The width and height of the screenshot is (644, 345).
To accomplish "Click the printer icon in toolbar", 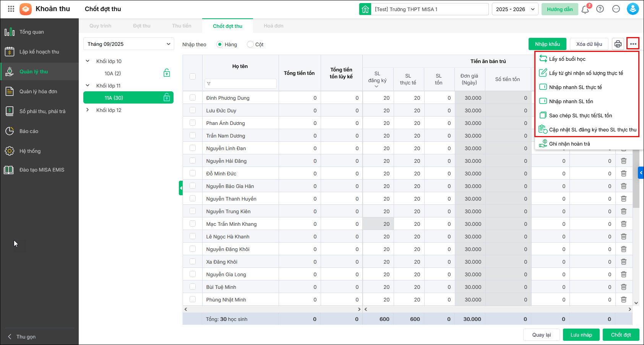I will (618, 44).
